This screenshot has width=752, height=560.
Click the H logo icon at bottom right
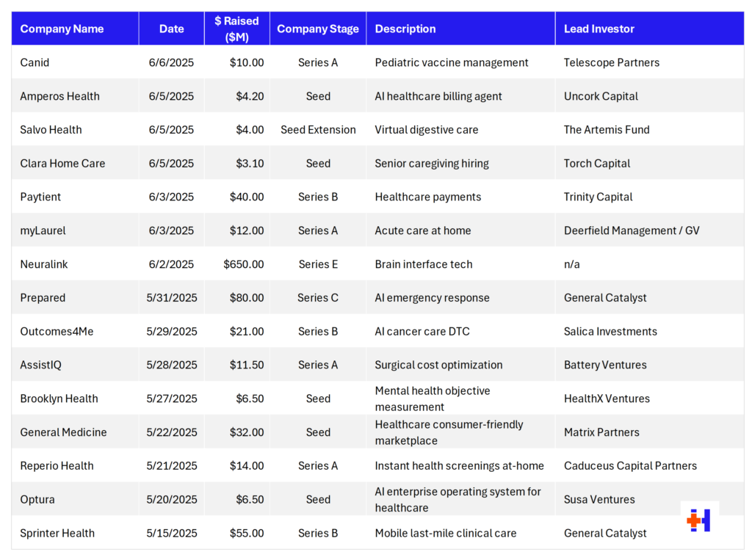point(699,520)
